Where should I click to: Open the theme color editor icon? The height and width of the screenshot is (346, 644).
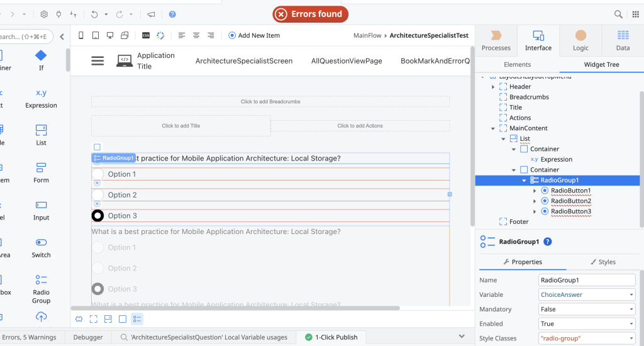[x=160, y=35]
